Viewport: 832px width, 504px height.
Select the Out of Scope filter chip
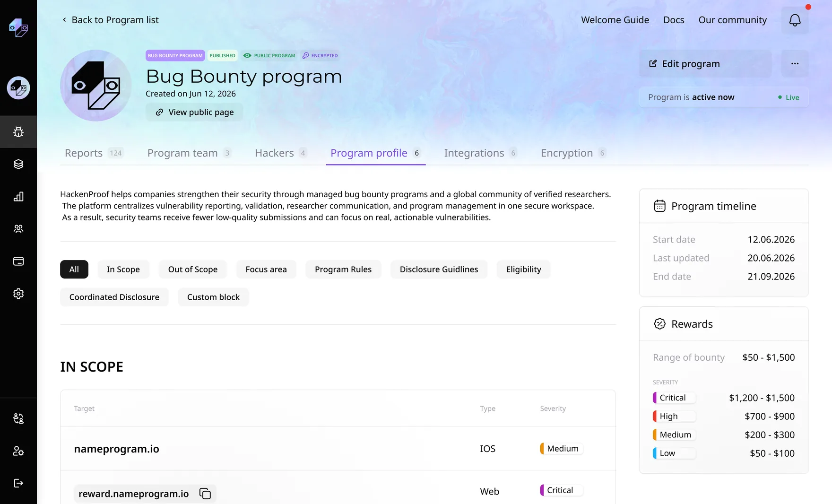pos(193,269)
